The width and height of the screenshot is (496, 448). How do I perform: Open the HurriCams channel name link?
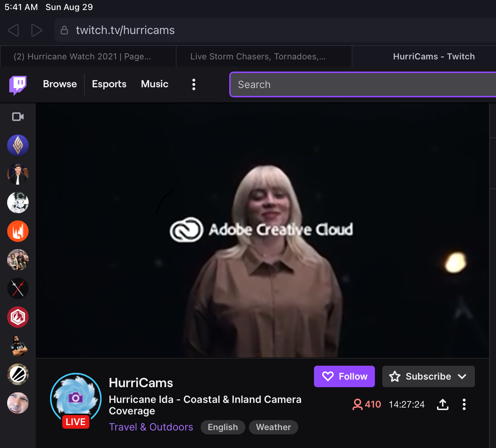tap(141, 383)
